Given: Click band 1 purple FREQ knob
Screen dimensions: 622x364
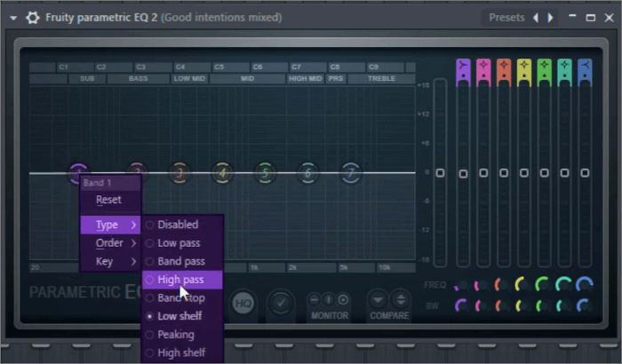Looking at the screenshot, I should [461, 285].
